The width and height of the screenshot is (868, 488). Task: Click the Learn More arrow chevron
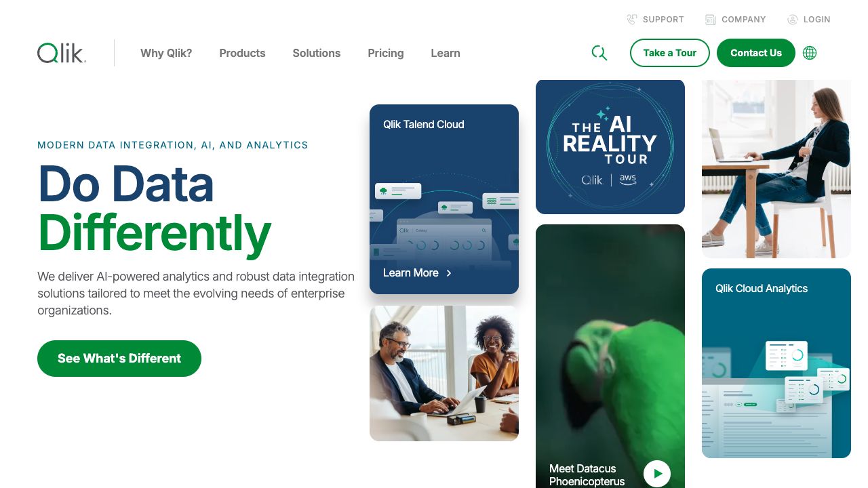pyautogui.click(x=449, y=273)
